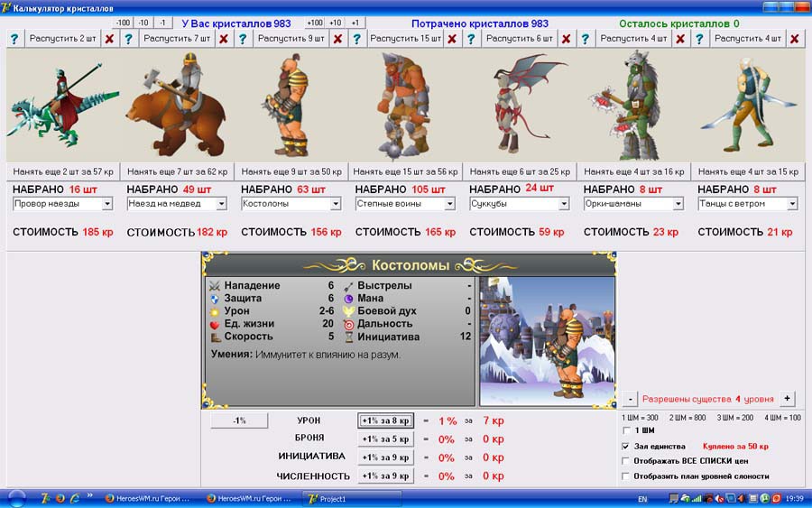Select the lizard rider creature picture
812x508 pixels.
[x=62, y=106]
